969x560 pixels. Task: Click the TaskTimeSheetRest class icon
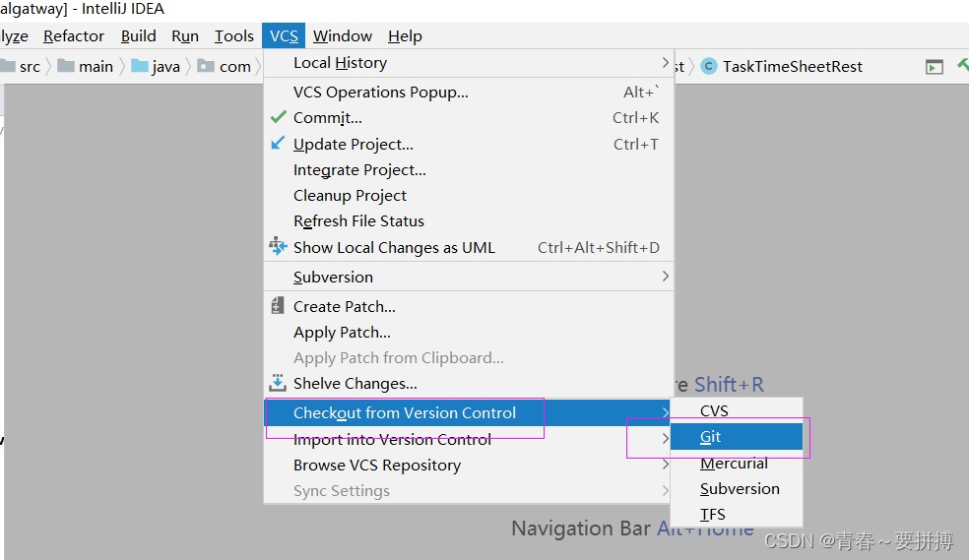pyautogui.click(x=709, y=67)
